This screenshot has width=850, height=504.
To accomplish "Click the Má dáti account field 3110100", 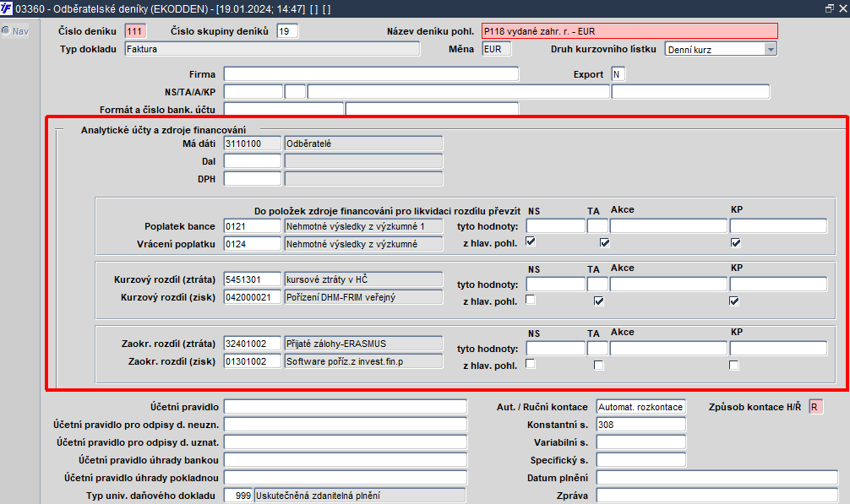I will [x=253, y=144].
